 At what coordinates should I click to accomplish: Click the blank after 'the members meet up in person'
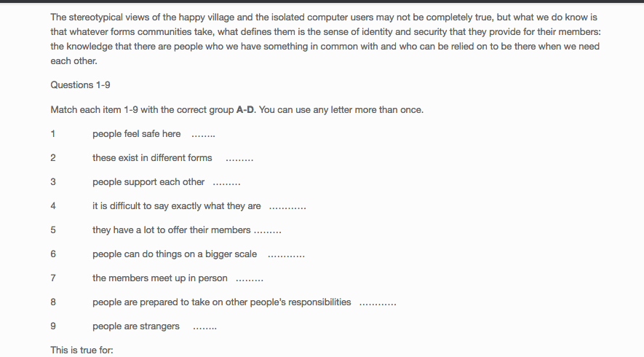pyautogui.click(x=250, y=280)
